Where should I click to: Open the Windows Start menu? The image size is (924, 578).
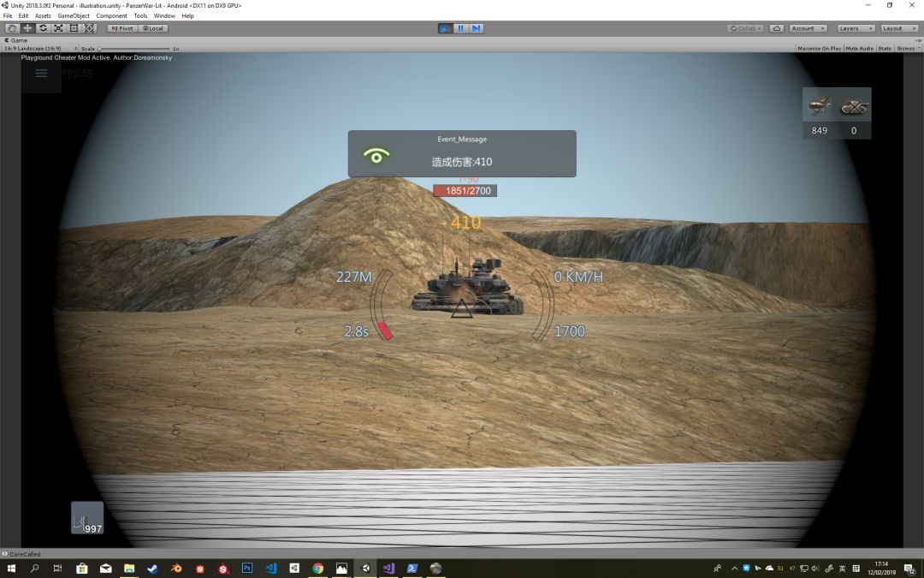coord(10,568)
